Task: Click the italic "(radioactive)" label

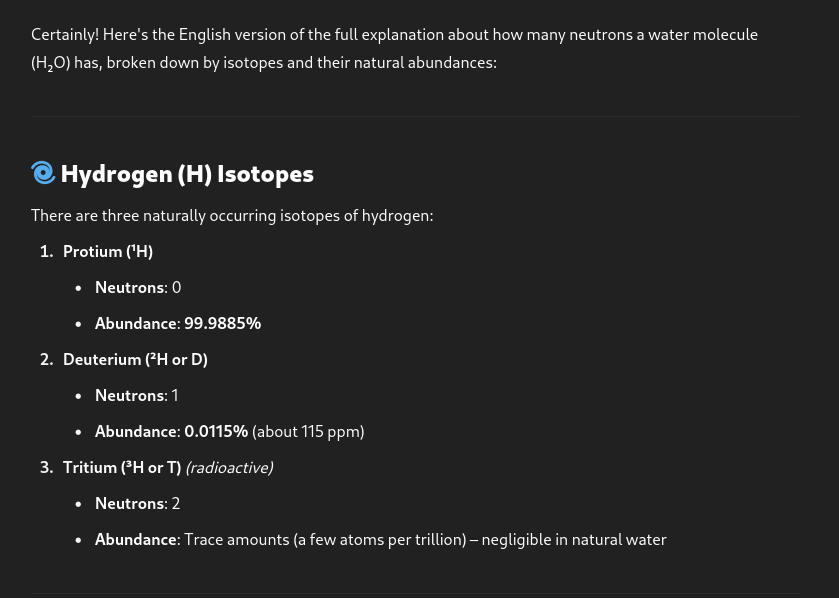Action: click(229, 467)
